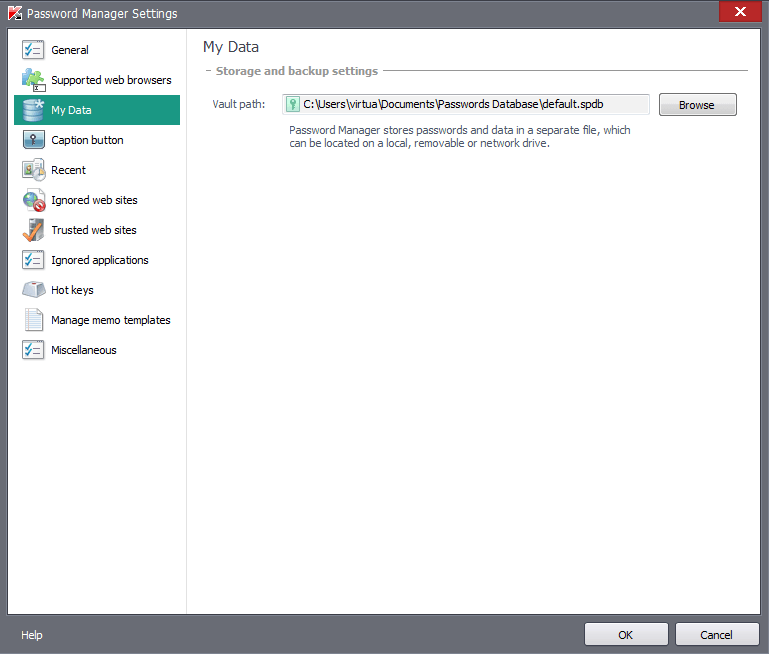Click the My Data page heading
Image resolution: width=769 pixels, height=654 pixels.
tap(231, 47)
